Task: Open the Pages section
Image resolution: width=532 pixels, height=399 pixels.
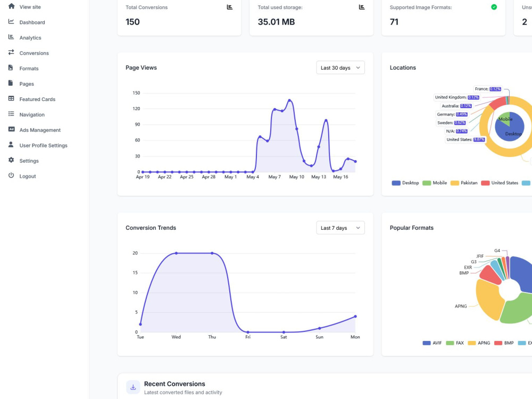Action: point(27,84)
